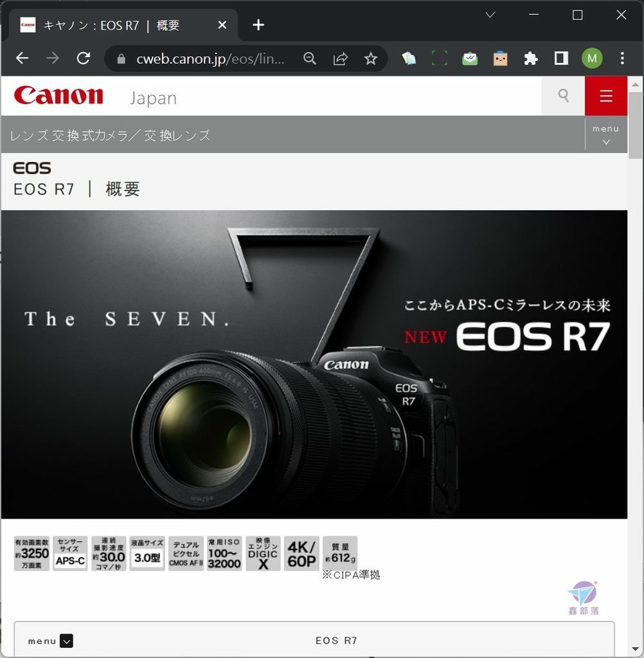Open a new browser tab
Image resolution: width=644 pixels, height=658 pixels.
[x=258, y=25]
